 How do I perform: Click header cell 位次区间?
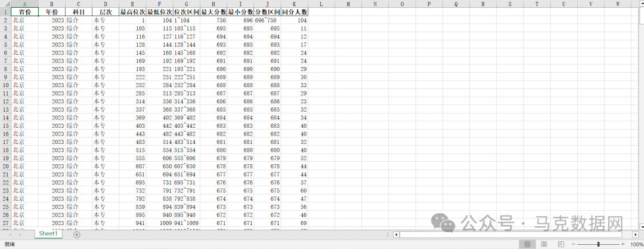pyautogui.click(x=187, y=12)
